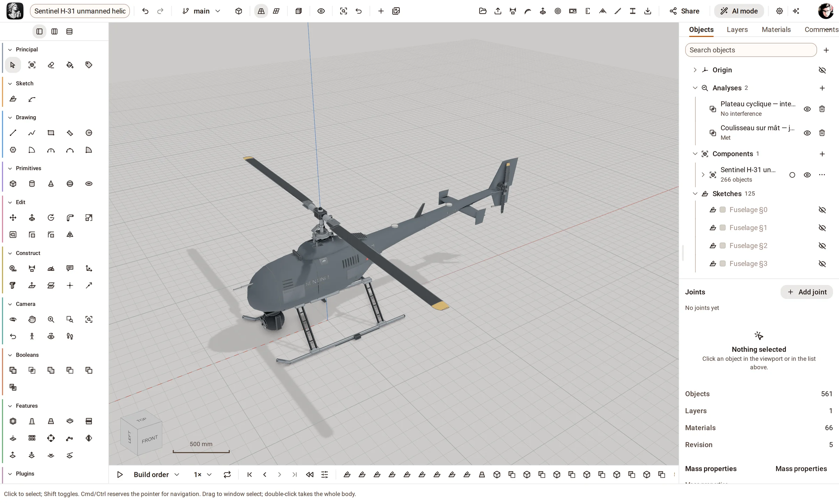Image resolution: width=839 pixels, height=504 pixels.
Task: Click the Add joint button
Action: tap(807, 292)
